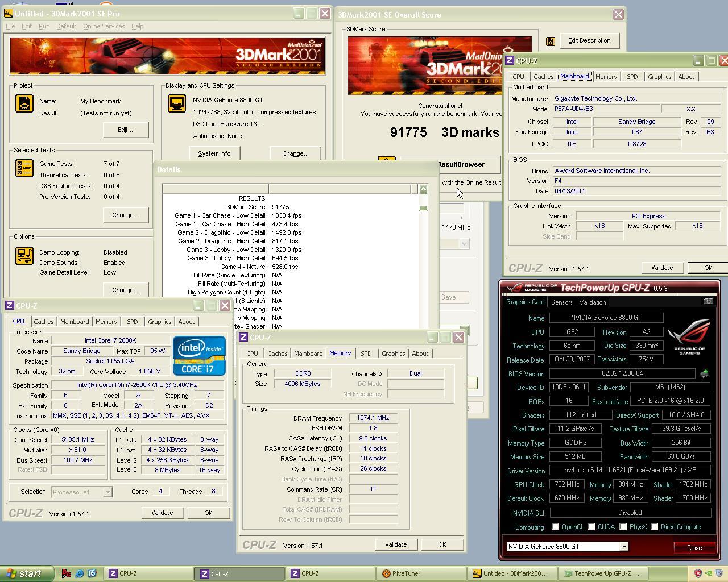Open the Edit menu in 3DMark2001
The image size is (728, 582).
[27, 26]
